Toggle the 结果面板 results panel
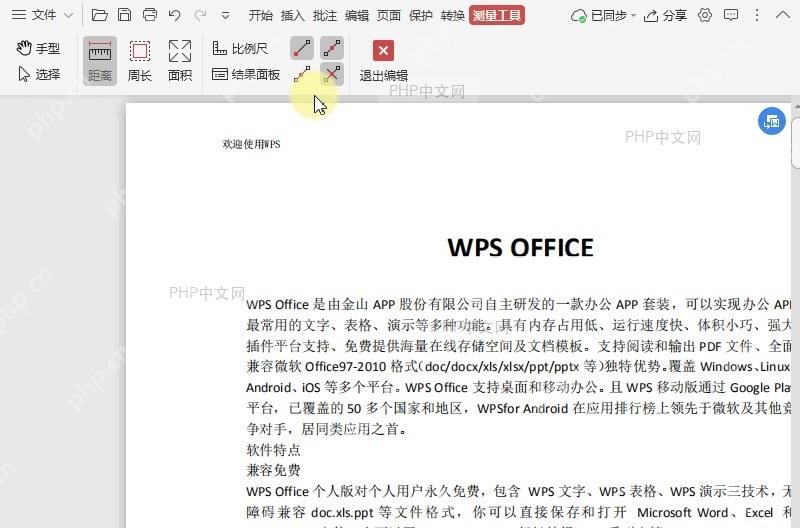This screenshot has width=800, height=528. point(246,74)
